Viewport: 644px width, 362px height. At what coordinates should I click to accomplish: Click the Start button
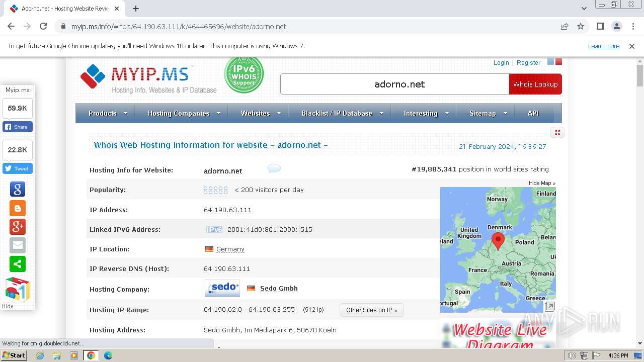point(14,355)
